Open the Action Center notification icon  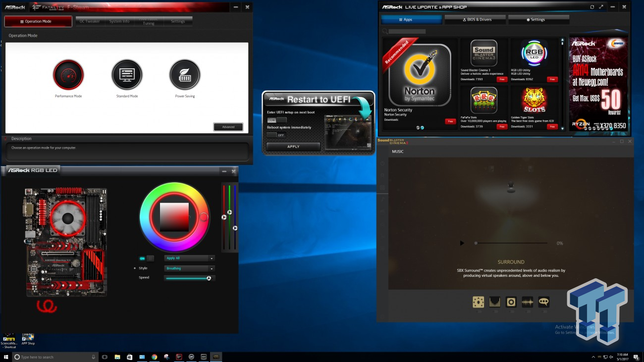click(x=636, y=357)
